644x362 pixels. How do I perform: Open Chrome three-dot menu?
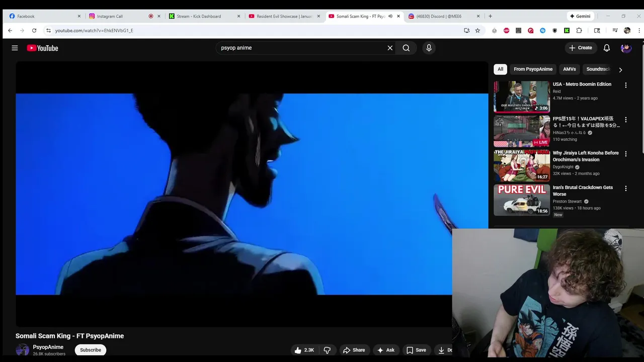click(x=639, y=30)
